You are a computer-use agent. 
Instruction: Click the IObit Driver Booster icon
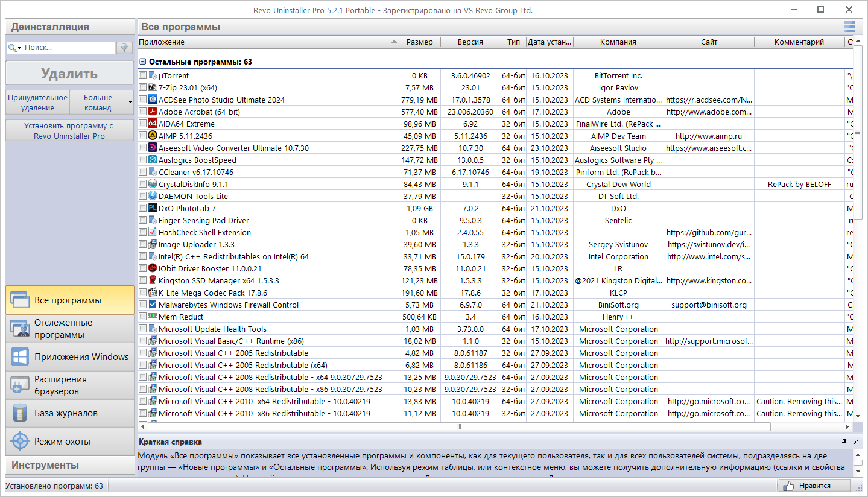(x=153, y=269)
